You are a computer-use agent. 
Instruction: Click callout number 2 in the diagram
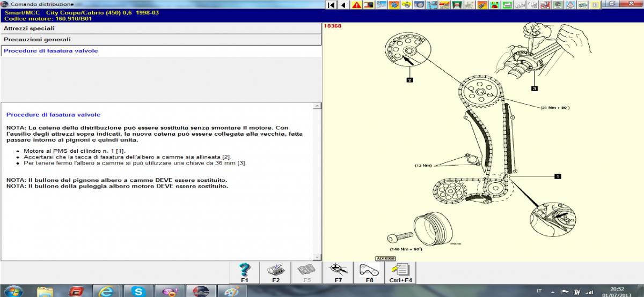[409, 80]
